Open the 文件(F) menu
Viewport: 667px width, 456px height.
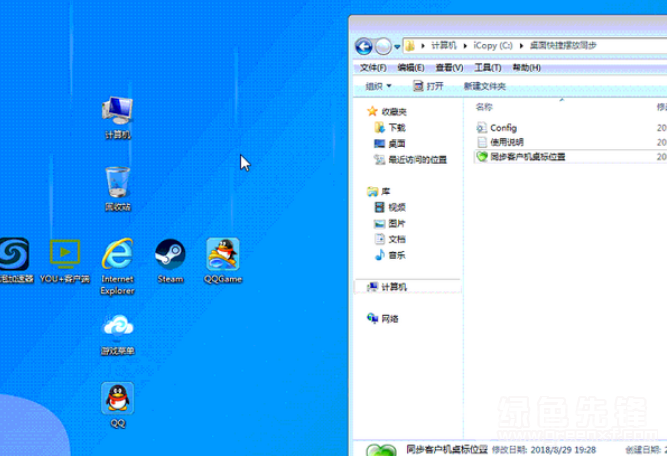[373, 68]
